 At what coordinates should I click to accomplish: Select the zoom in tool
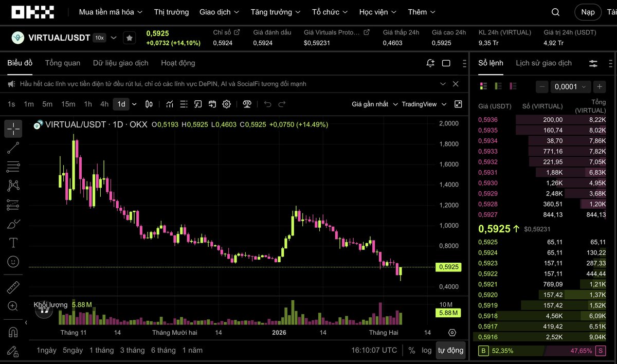pyautogui.click(x=13, y=306)
